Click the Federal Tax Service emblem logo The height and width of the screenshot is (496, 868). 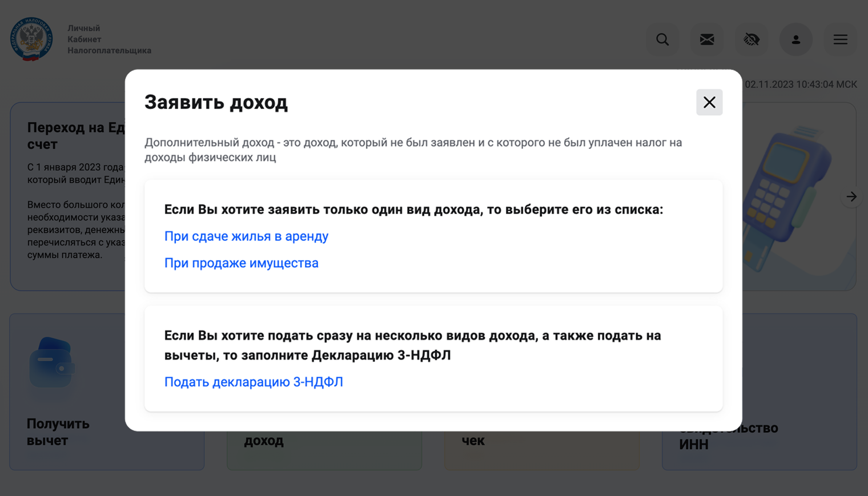coord(32,39)
